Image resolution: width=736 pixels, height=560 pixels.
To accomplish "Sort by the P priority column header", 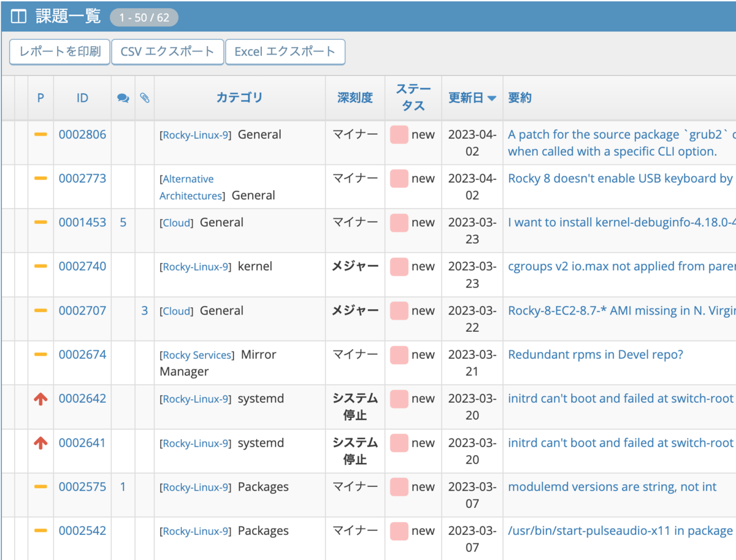I will point(40,98).
